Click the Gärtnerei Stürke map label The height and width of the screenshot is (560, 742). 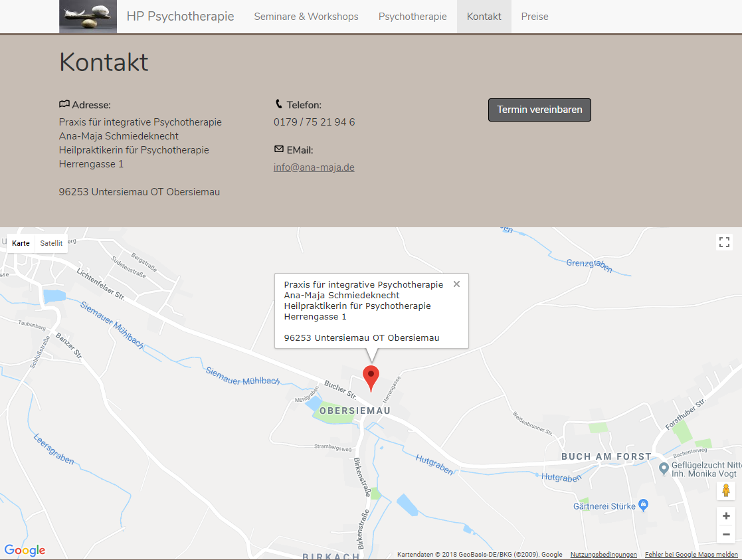[604, 506]
